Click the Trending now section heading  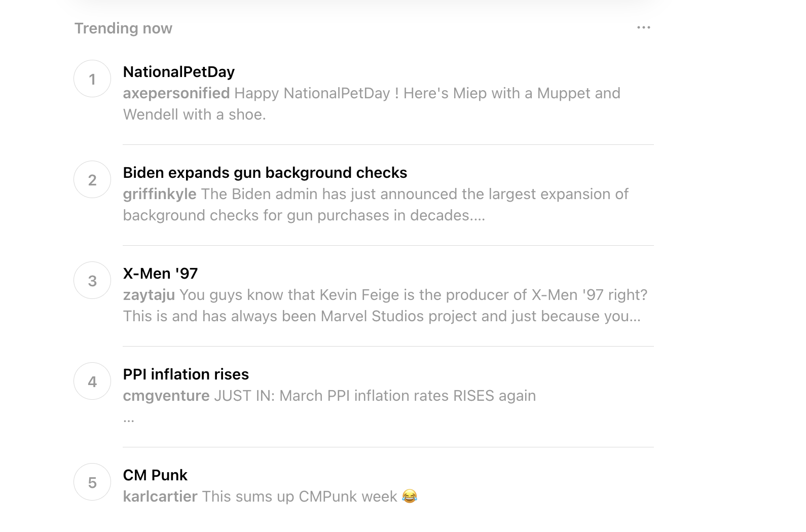pos(124,28)
